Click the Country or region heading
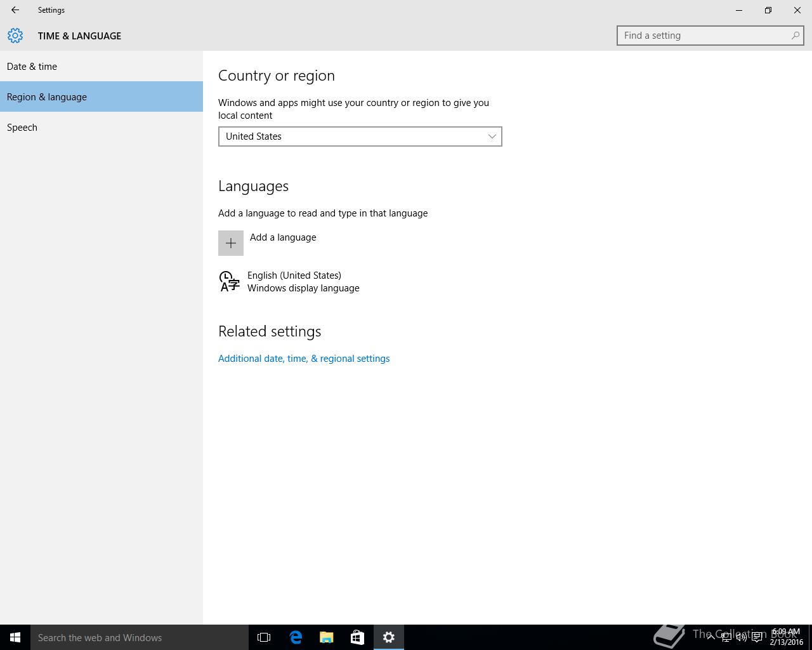 point(277,76)
